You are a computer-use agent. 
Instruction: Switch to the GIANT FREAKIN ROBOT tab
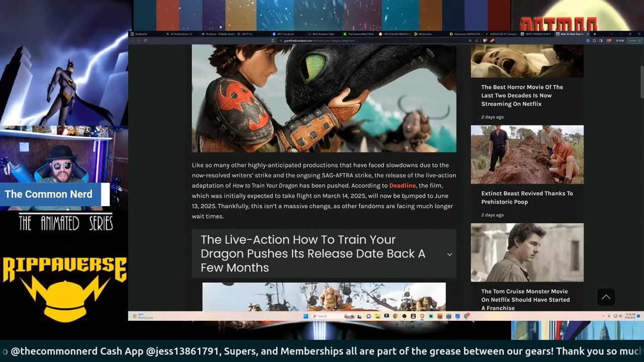(537, 34)
